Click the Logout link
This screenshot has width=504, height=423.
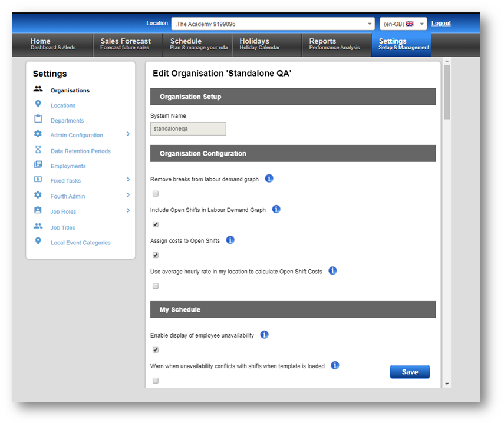coord(441,24)
